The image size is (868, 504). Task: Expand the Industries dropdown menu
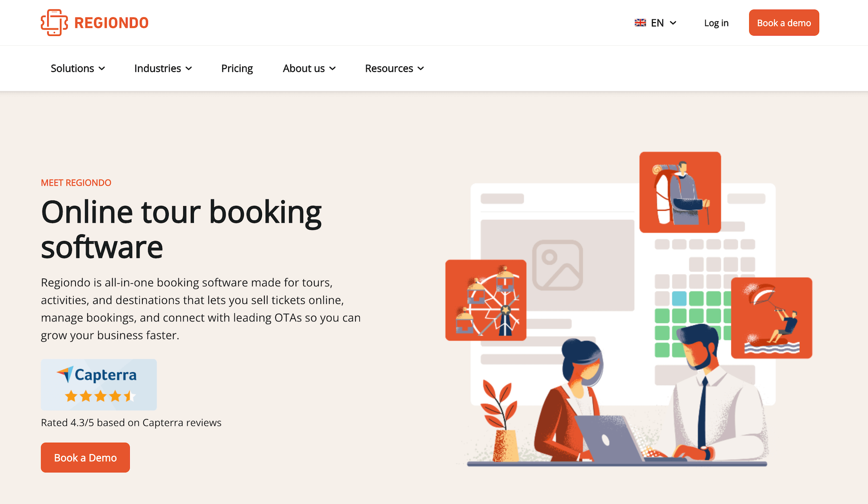click(x=163, y=68)
